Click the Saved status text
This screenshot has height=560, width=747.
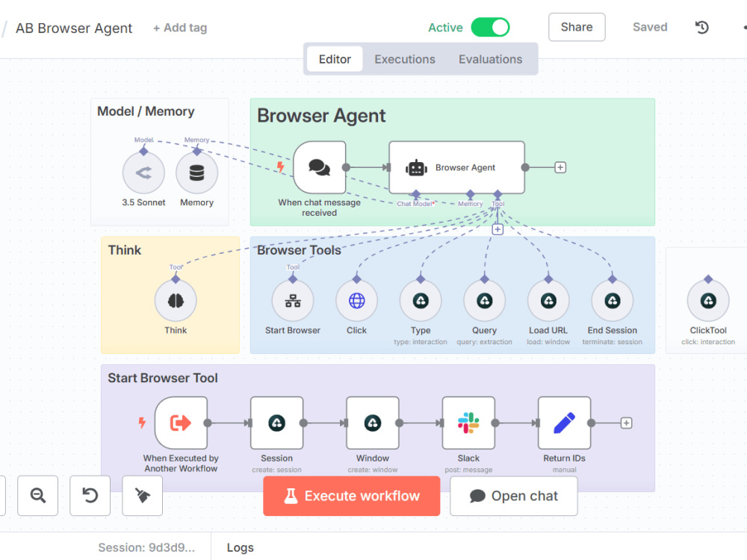click(650, 27)
